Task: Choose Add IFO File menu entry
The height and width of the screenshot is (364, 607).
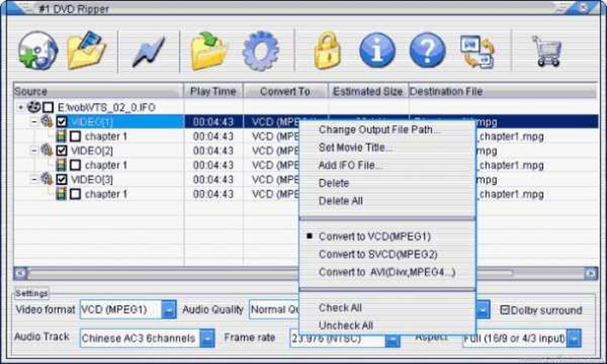Action: [x=387, y=165]
